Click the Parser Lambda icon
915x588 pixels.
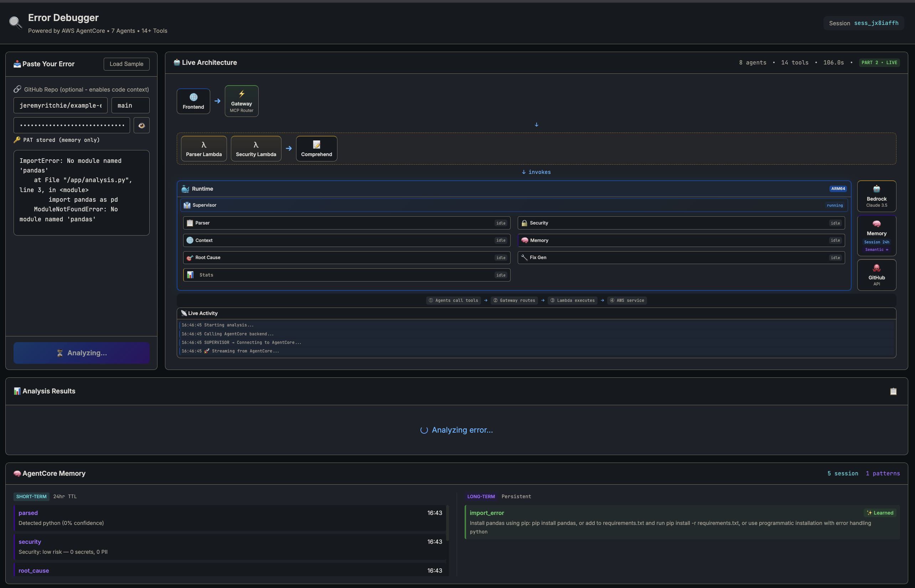[x=203, y=144]
